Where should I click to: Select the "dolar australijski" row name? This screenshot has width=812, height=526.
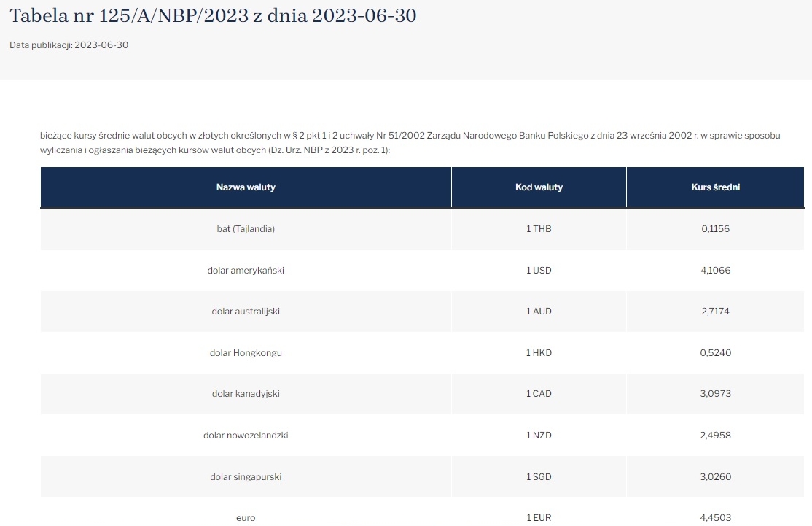[x=246, y=312]
